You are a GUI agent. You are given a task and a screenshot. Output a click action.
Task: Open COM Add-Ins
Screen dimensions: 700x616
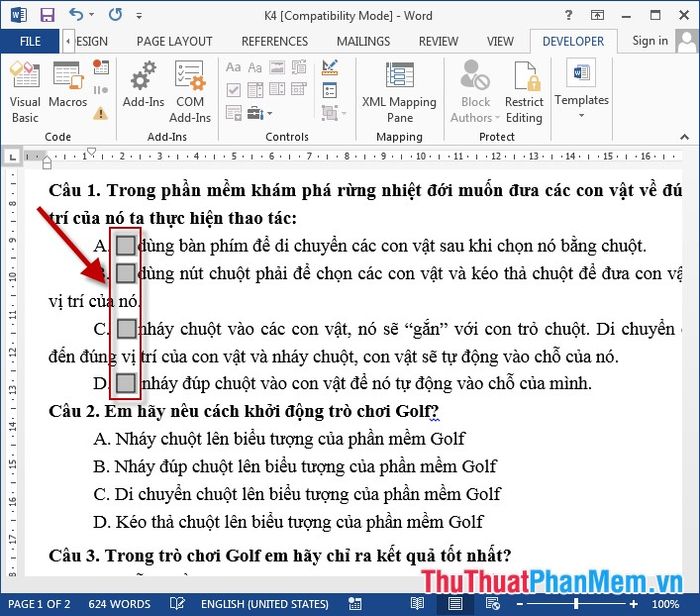click(x=190, y=90)
